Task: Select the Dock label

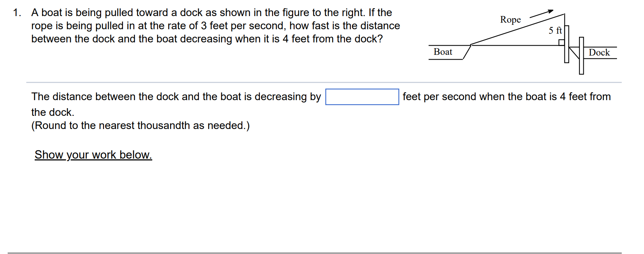Action: tap(599, 53)
